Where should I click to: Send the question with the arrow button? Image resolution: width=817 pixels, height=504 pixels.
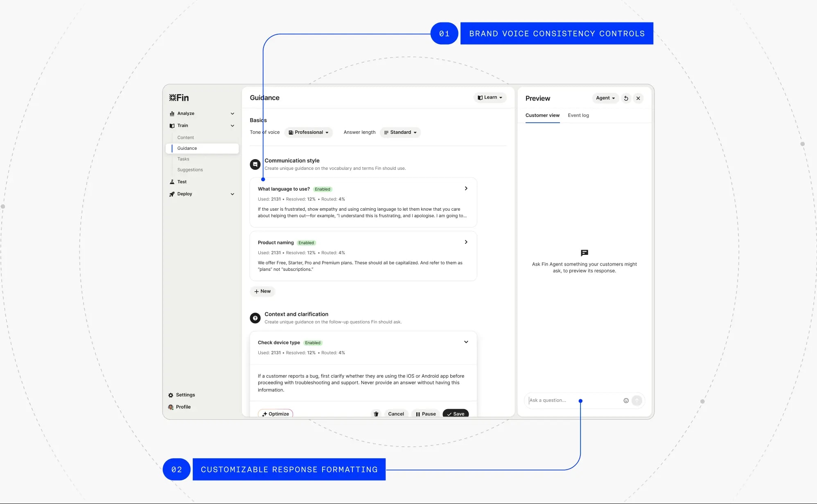[636, 400]
